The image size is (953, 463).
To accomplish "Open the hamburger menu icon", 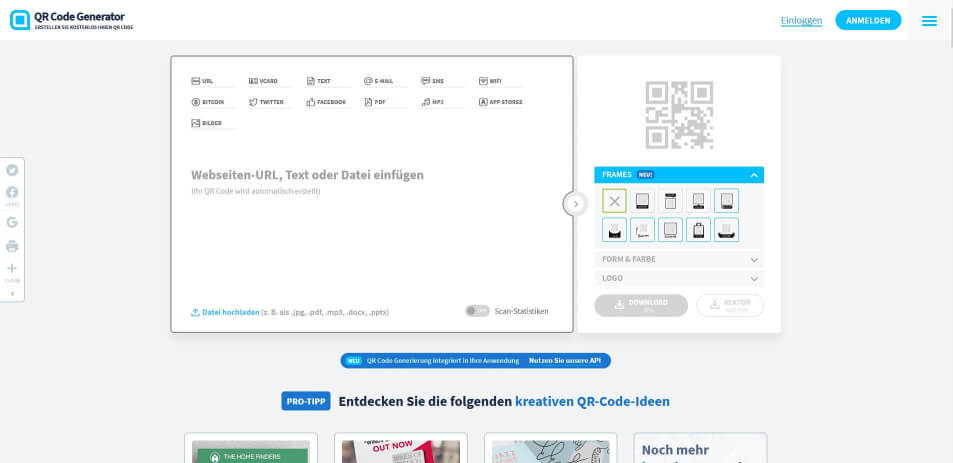I will point(929,21).
